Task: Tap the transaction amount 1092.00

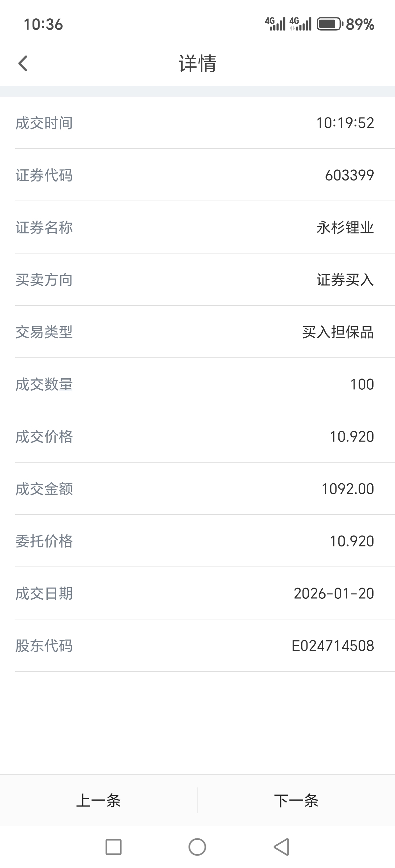Action: (348, 489)
